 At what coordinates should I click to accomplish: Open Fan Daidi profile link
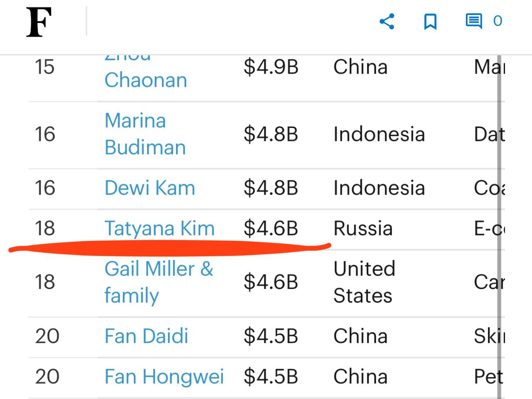[x=146, y=336]
